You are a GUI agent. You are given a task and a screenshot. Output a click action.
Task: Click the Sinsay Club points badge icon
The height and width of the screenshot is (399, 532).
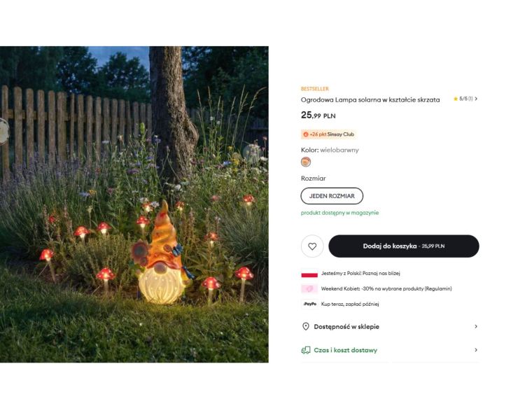306,134
